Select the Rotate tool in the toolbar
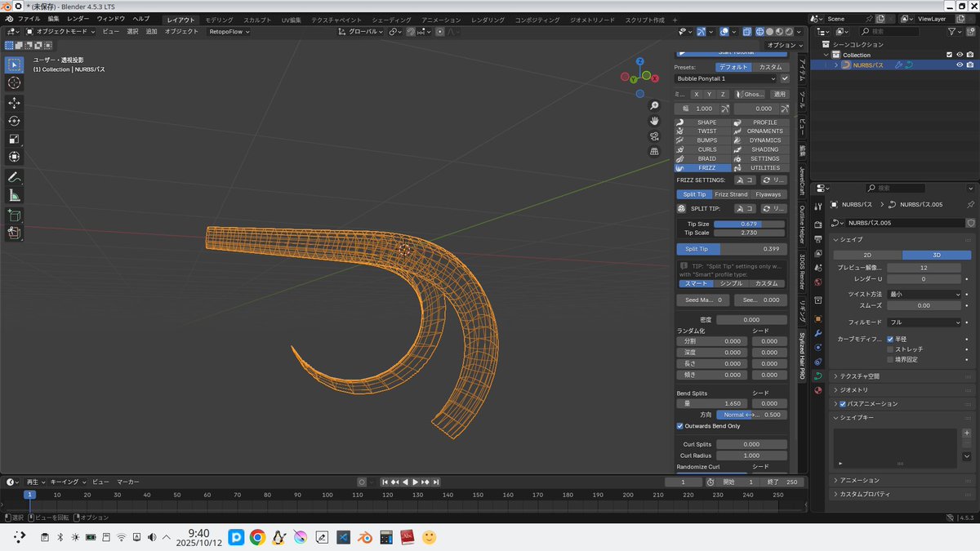The width and height of the screenshot is (980, 551). [x=14, y=119]
